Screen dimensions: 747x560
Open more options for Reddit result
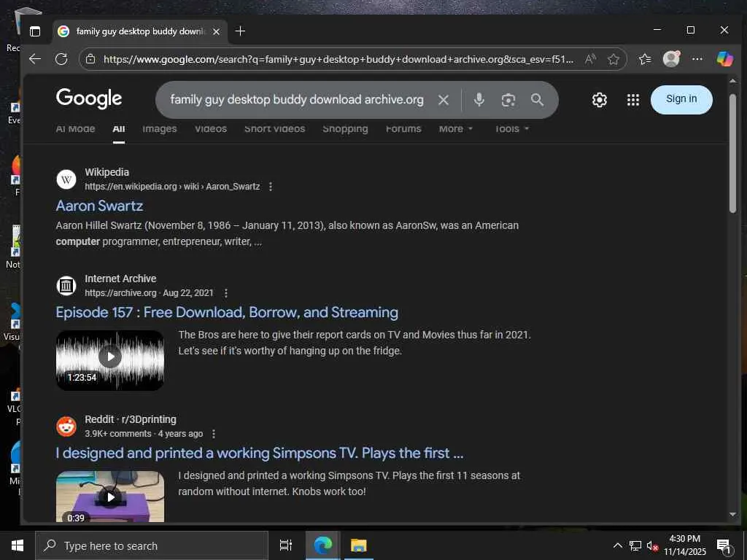(x=214, y=435)
